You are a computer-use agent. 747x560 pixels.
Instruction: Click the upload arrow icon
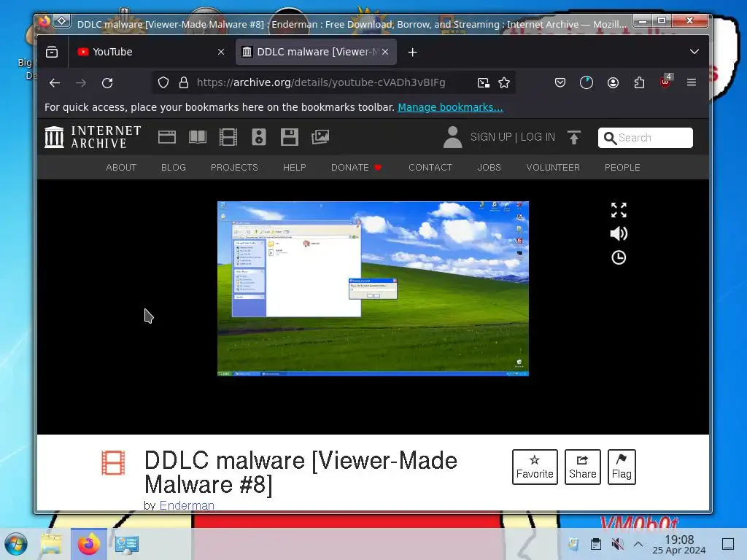tap(574, 137)
